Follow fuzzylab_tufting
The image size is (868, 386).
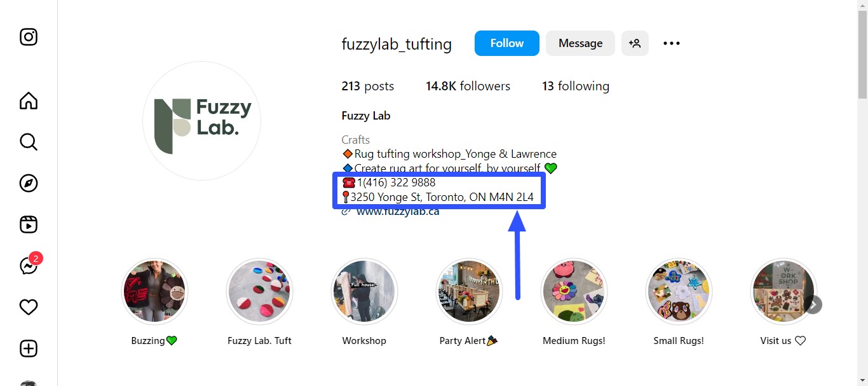point(506,43)
